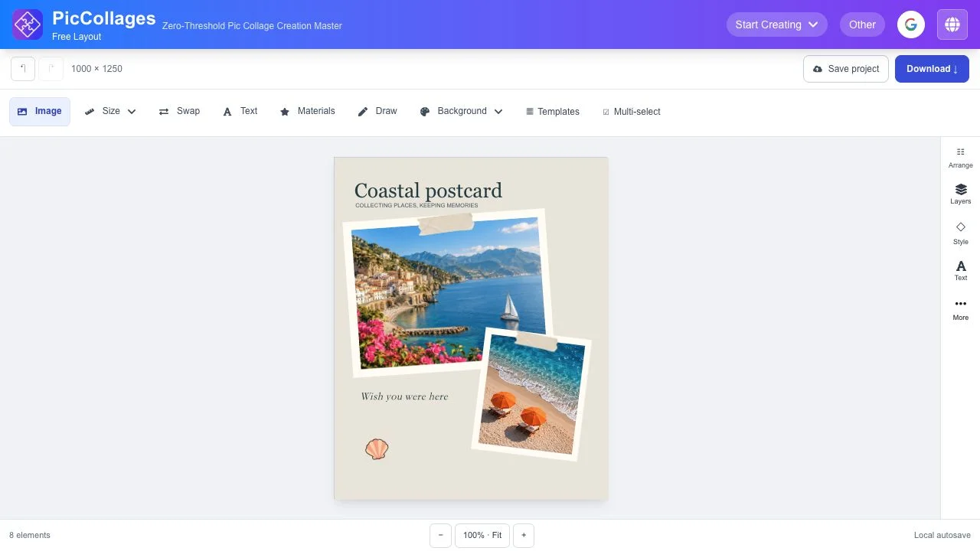Screen dimensions: 980x551
Task: Select the Draw pencil tool
Action: point(377,112)
